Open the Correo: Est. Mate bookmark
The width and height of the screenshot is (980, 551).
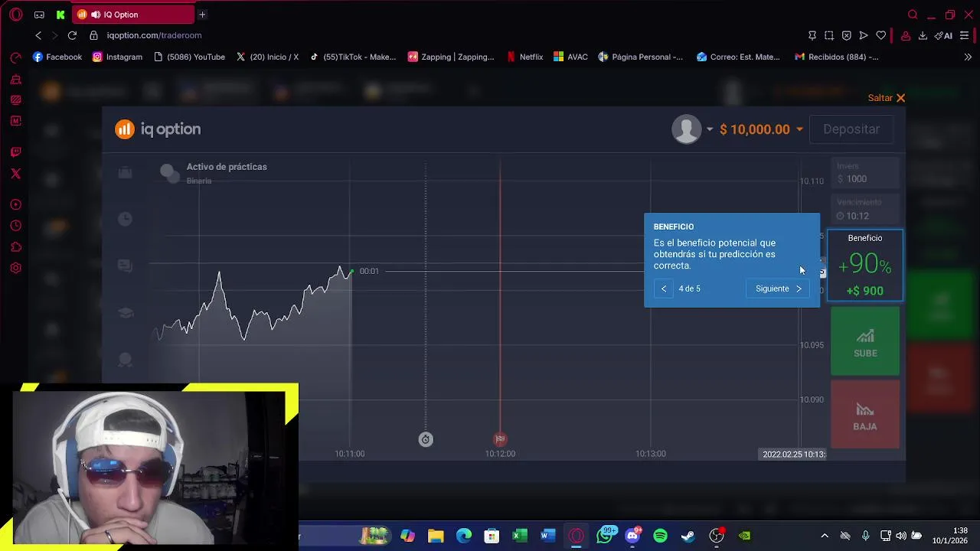pyautogui.click(x=738, y=57)
